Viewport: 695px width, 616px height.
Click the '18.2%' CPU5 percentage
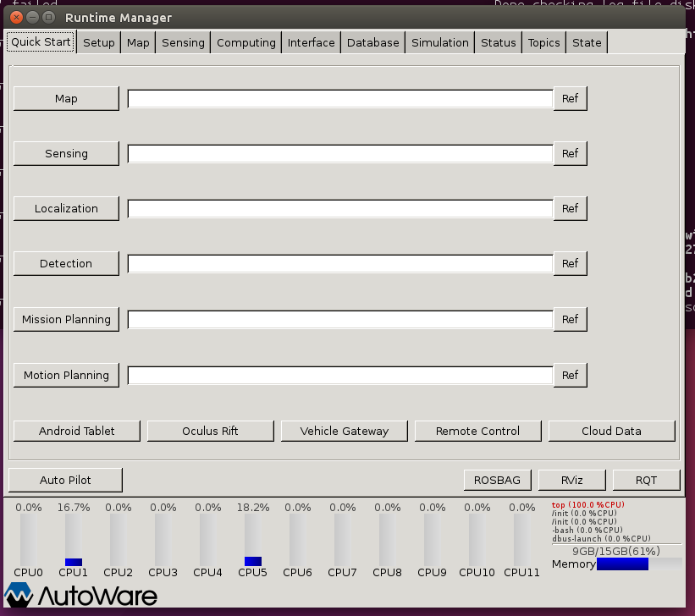click(252, 508)
